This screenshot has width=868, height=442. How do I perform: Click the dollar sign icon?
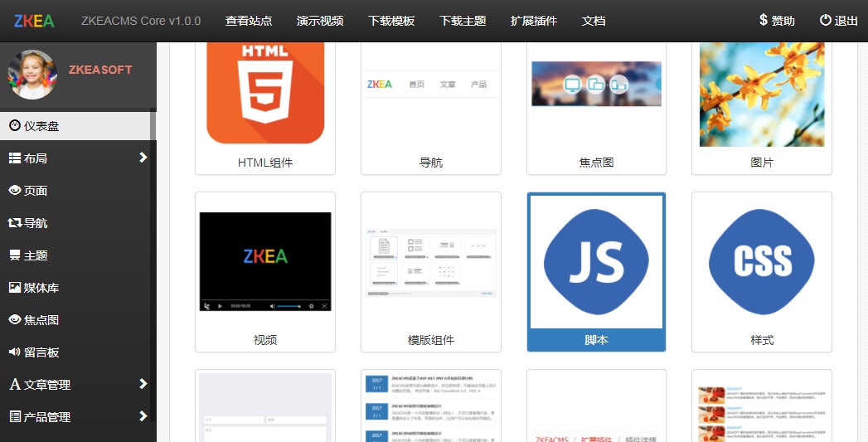[x=764, y=20]
